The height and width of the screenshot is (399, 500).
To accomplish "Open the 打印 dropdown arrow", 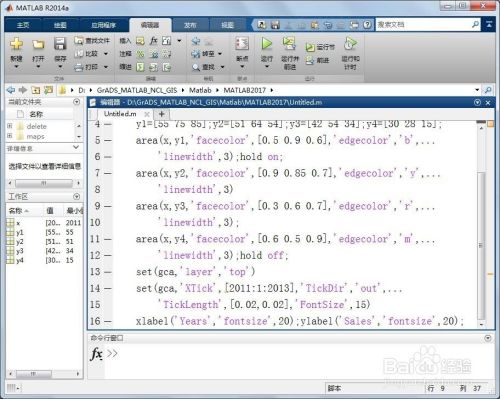I will (x=106, y=67).
